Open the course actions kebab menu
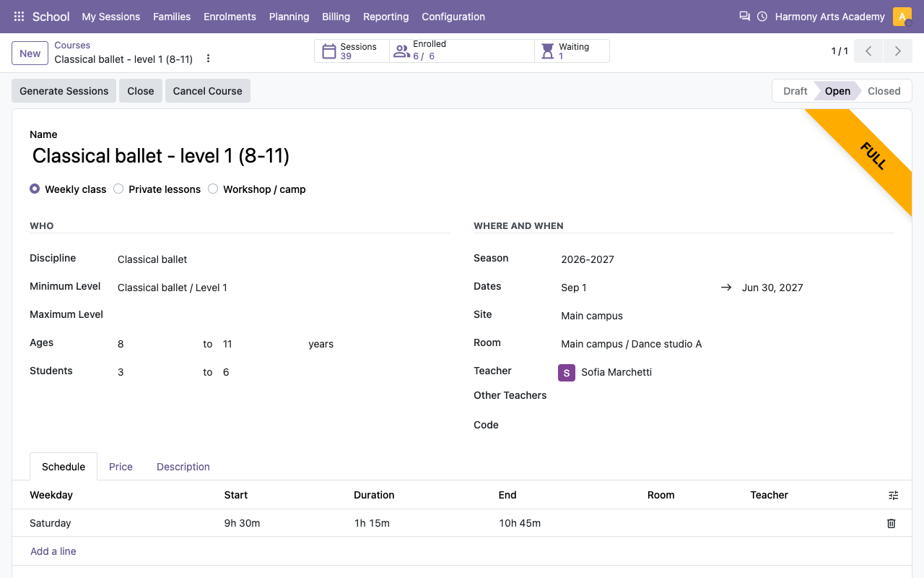 pos(208,59)
